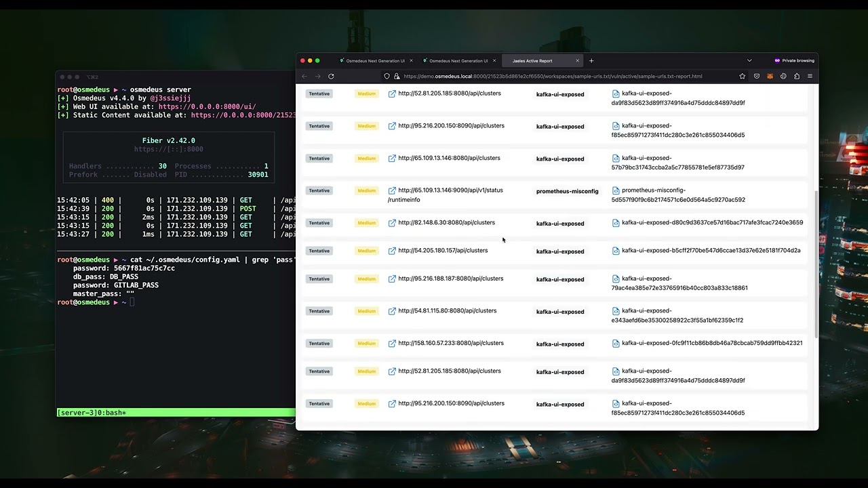Click kafka-ui-exposed label in 95.216.188.187 row
Screen dimensions: 868x488
560,279
